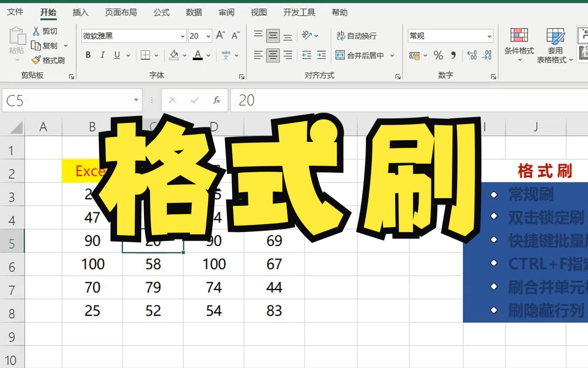Select column J header
The image size is (588, 368).
536,127
